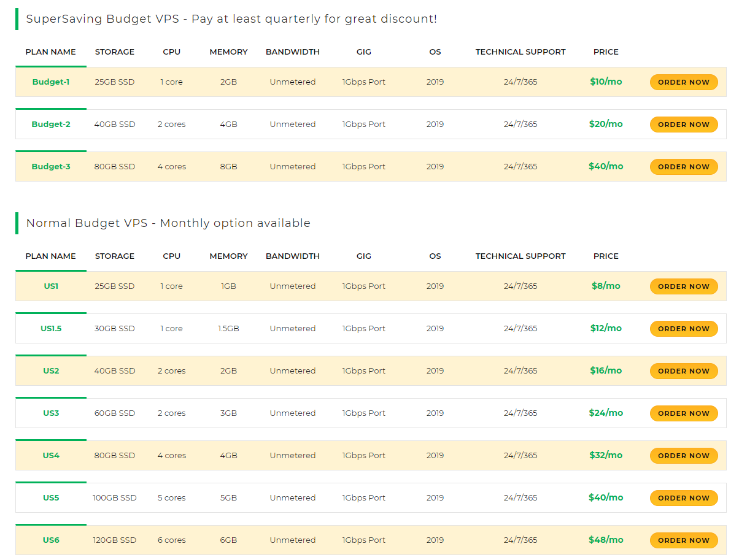Image resolution: width=739 pixels, height=560 pixels.
Task: Click the $24/mo price of US3
Action: (606, 413)
